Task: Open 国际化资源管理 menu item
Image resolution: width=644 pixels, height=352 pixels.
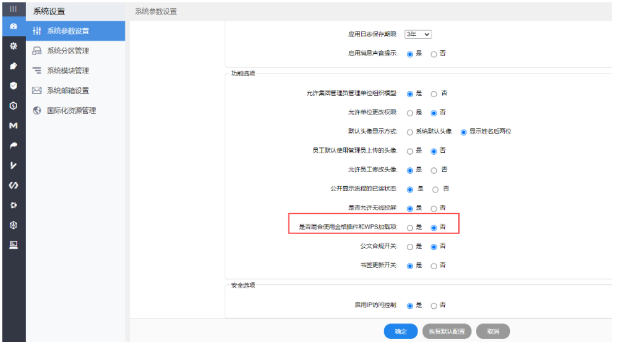Action: 76,111
